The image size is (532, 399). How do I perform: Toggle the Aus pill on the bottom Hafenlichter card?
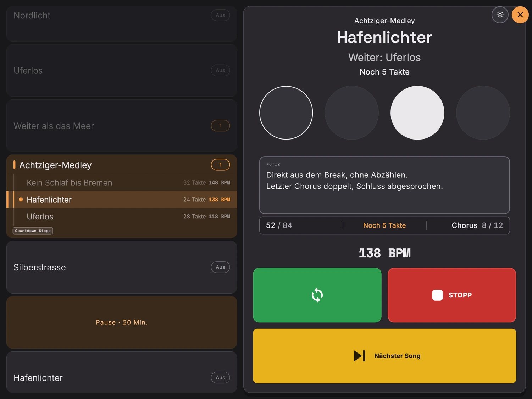(x=220, y=377)
